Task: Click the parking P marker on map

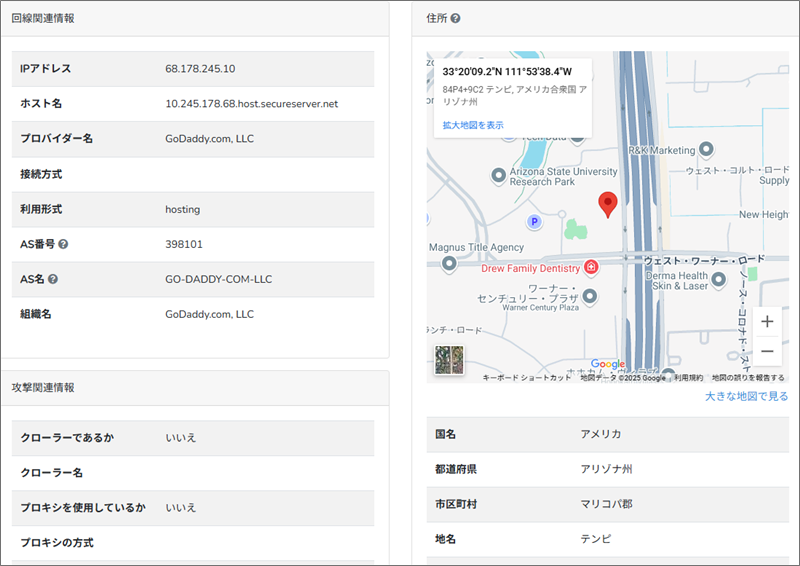Action: 534,222
